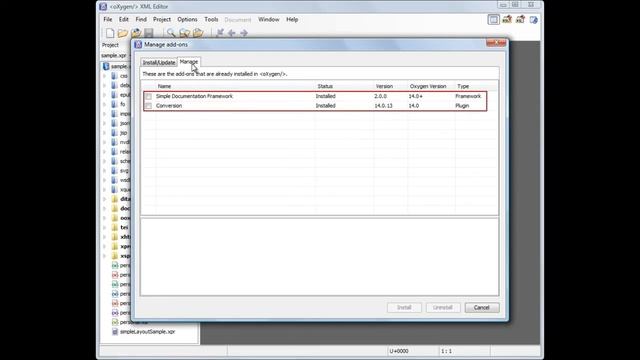The image size is (640, 360).
Task: Close the Manage add-ons dialog
Action: click(x=496, y=43)
